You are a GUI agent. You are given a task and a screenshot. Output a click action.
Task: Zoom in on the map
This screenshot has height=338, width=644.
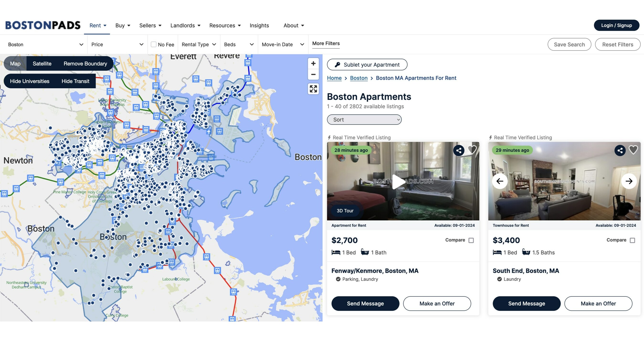[x=313, y=64]
